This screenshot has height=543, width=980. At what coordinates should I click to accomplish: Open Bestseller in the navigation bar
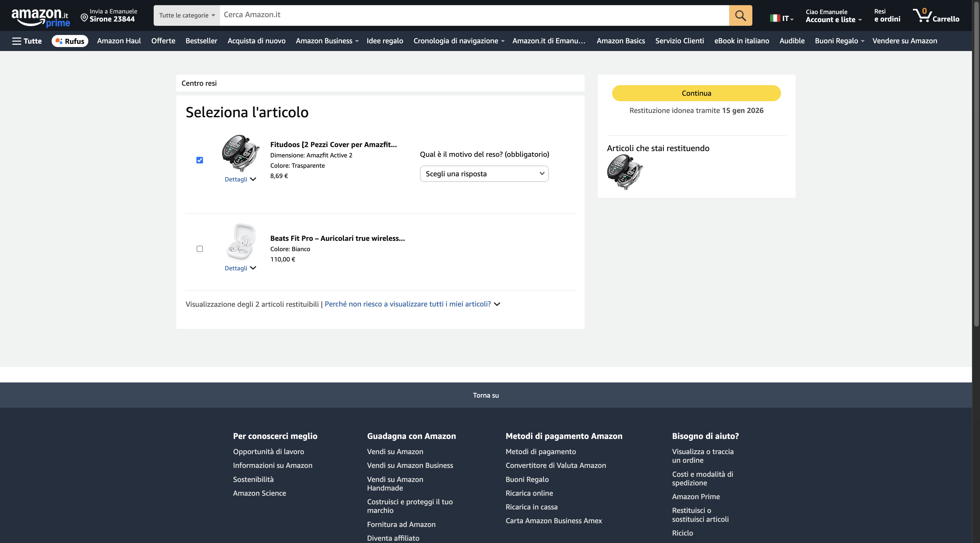tap(201, 41)
